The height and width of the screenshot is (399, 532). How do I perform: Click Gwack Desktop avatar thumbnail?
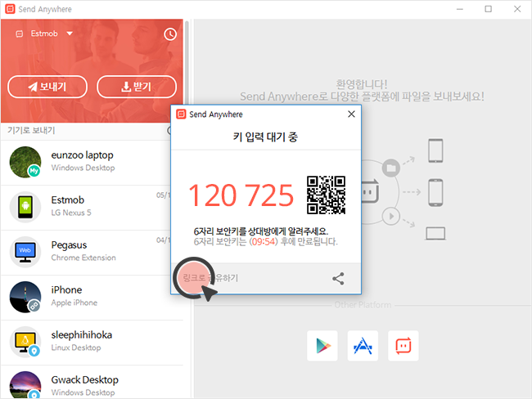pyautogui.click(x=25, y=385)
